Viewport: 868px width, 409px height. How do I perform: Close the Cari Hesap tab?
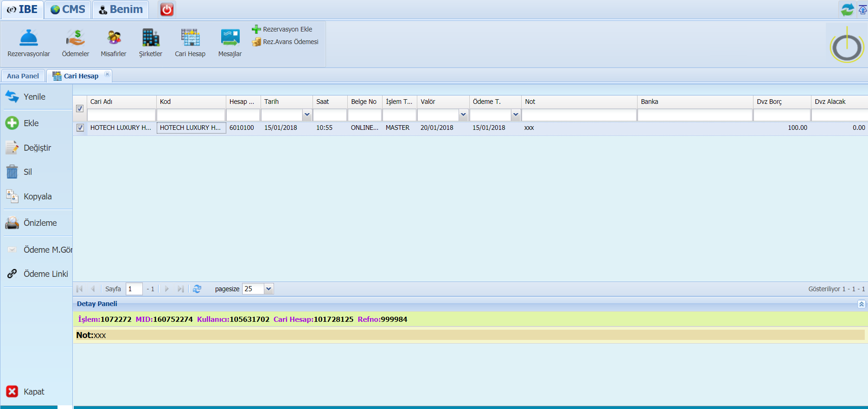tap(107, 74)
